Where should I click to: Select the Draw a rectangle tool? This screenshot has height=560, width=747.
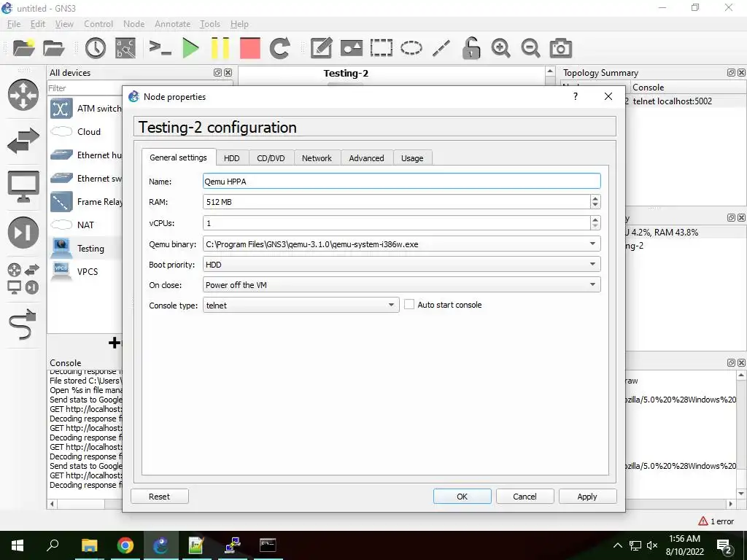[381, 48]
